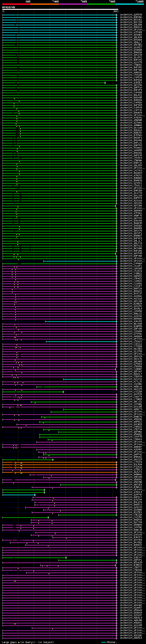Screen dimensions: 146x644
Task: Open hit UniRef100_Q7K0X5
Action: tap(131, 535)
